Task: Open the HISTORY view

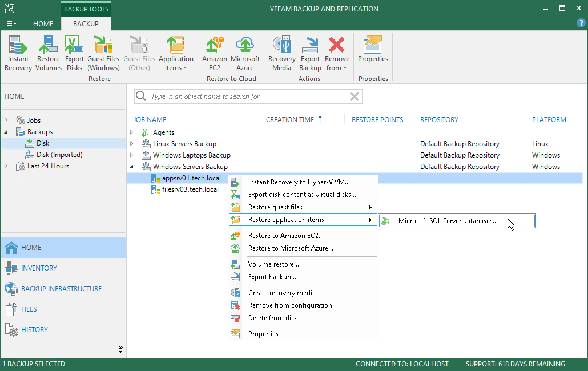Action: 63,330
